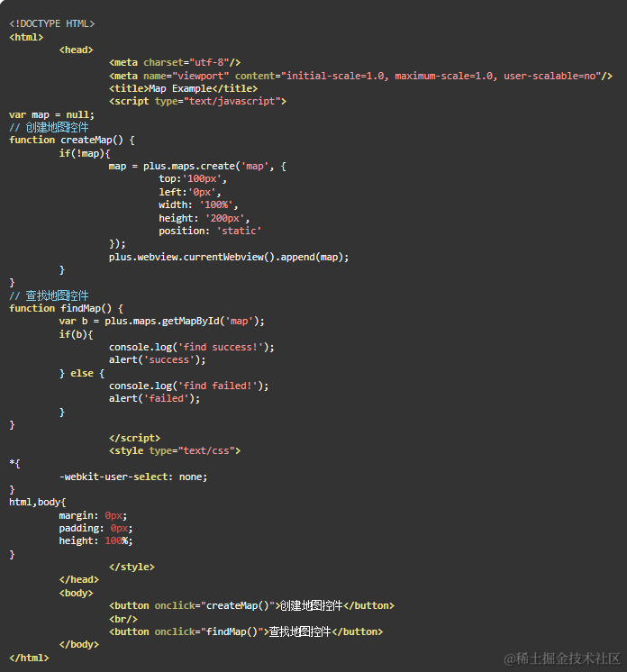Click the <title>Map Example</title> line
This screenshot has height=672, width=627.
(x=184, y=88)
